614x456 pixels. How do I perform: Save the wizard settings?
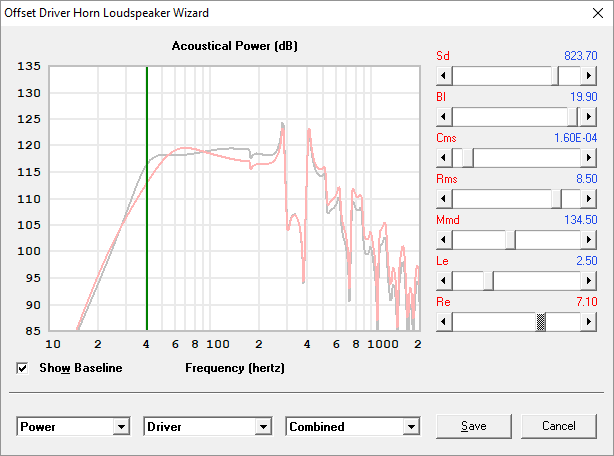click(x=474, y=426)
